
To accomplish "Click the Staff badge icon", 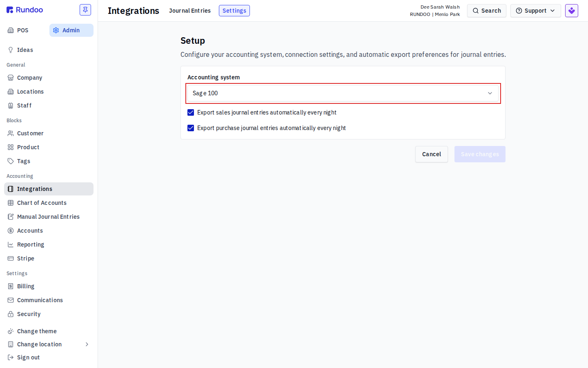I will pyautogui.click(x=11, y=105).
